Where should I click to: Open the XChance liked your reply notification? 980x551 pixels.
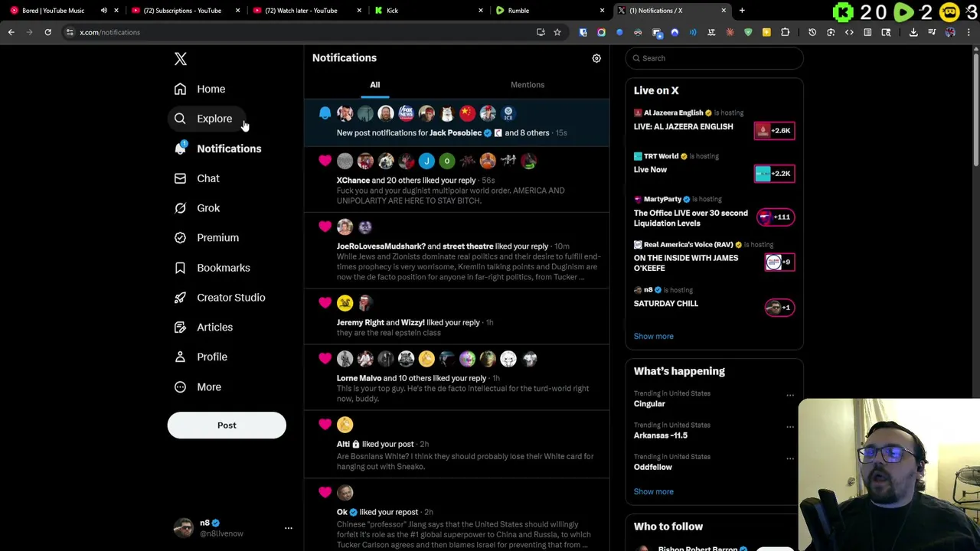[457, 180]
